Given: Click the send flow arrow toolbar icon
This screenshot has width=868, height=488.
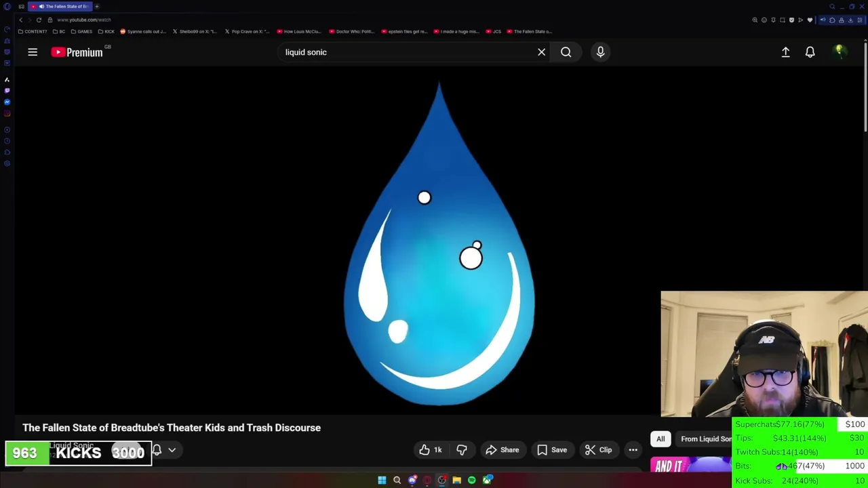Looking at the screenshot, I should [x=800, y=20].
